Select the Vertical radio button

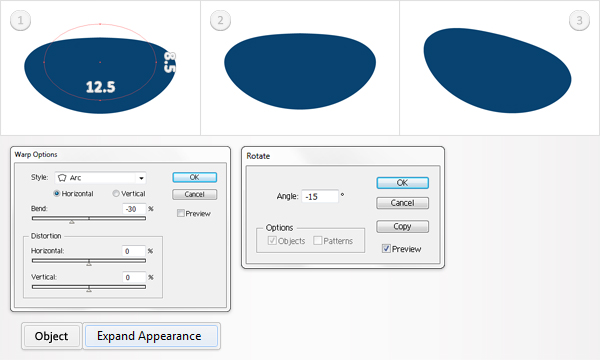pos(116,194)
